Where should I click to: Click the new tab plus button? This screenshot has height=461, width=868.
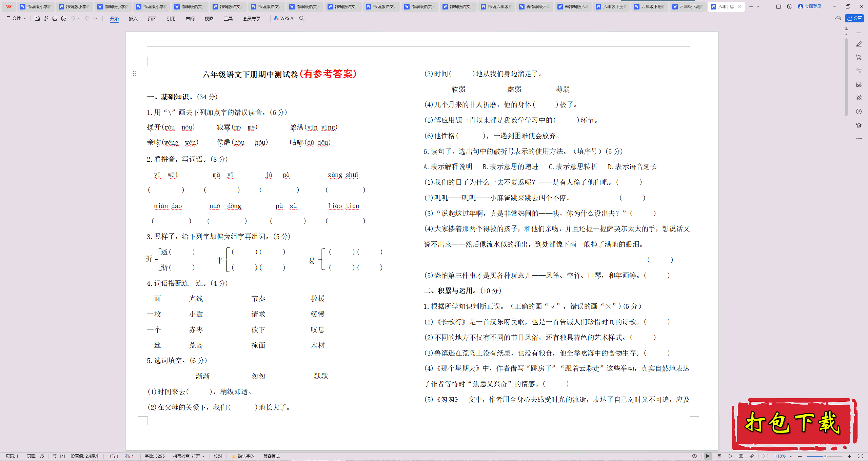tap(751, 6)
